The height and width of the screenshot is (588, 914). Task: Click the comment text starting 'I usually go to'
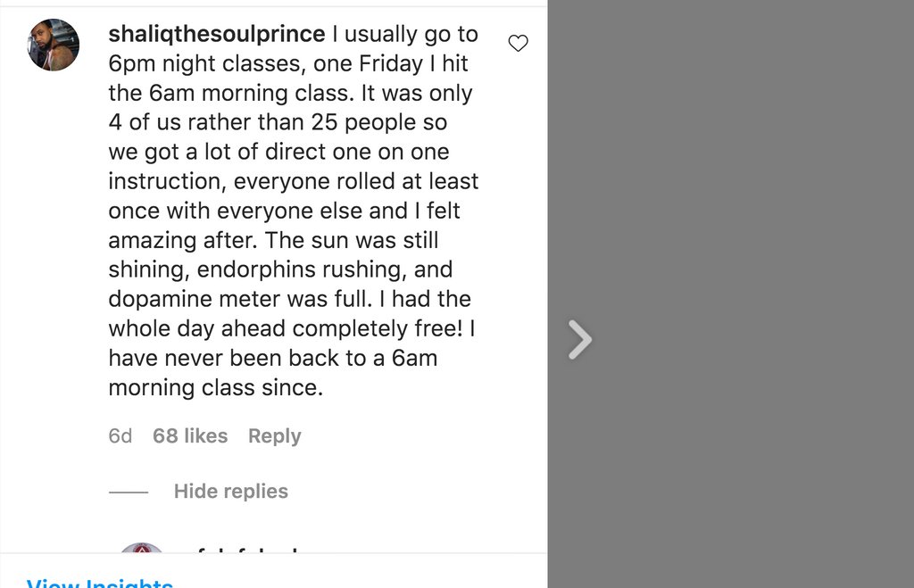click(293, 211)
